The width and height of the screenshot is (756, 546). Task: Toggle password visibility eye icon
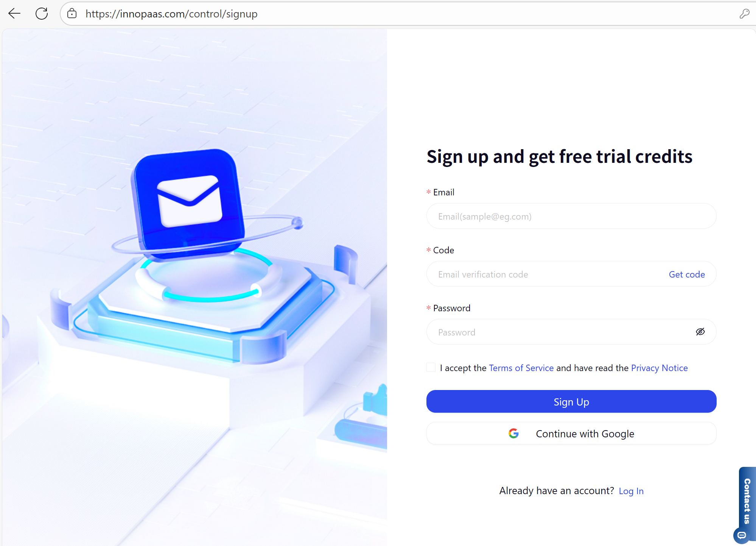coord(700,332)
